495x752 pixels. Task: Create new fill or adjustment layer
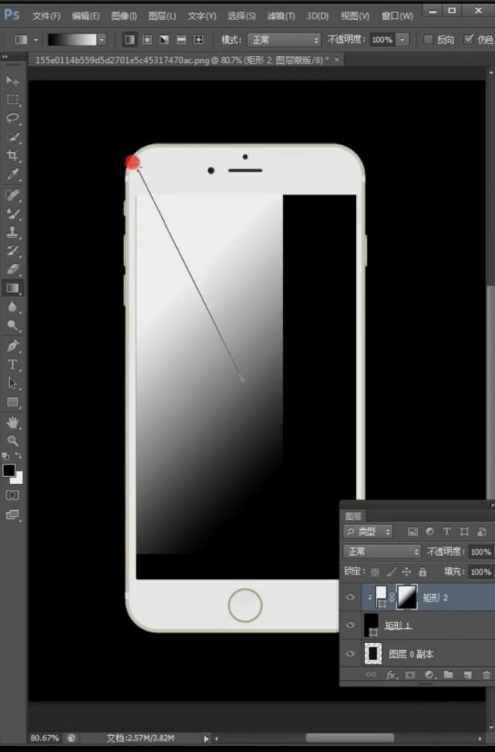pos(429,675)
